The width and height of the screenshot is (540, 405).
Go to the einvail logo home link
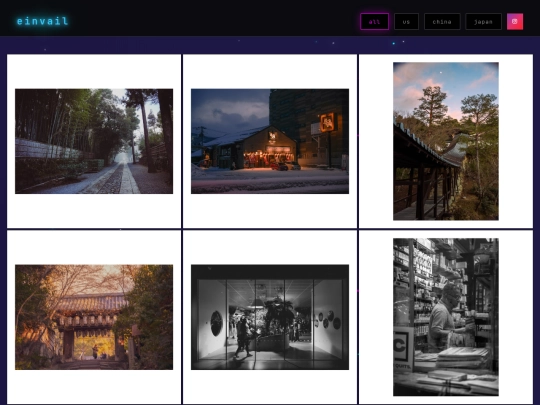pos(42,21)
